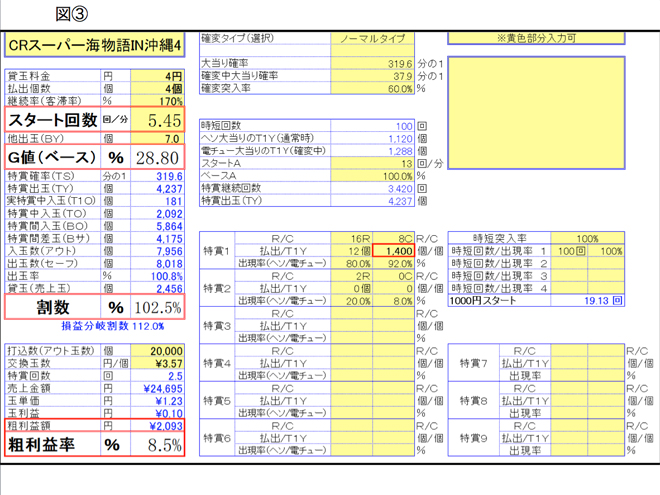Click the 大当り確率 319.6 input cell
This screenshot has width=660, height=495.
pos(372,63)
